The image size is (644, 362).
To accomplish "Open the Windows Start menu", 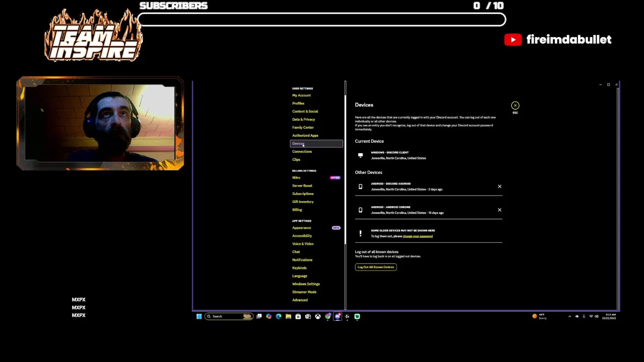I will tap(199, 316).
